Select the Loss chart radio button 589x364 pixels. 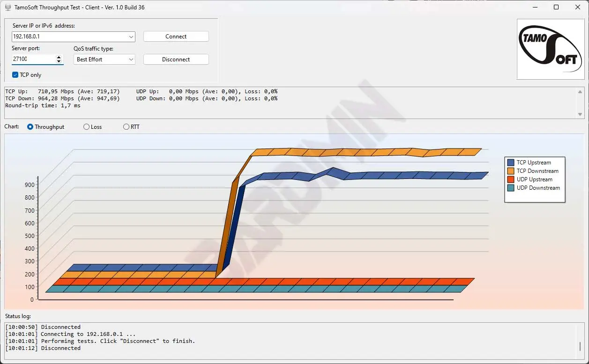pyautogui.click(x=86, y=127)
